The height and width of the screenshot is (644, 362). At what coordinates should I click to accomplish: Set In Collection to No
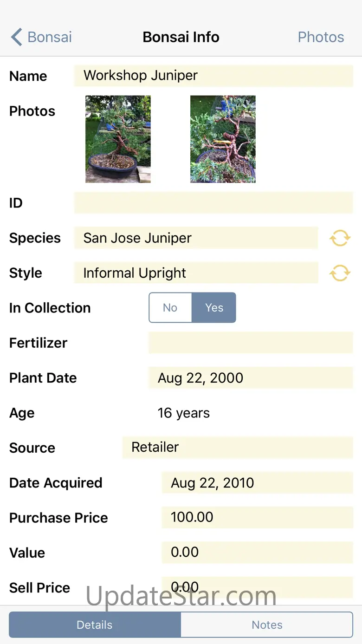170,307
